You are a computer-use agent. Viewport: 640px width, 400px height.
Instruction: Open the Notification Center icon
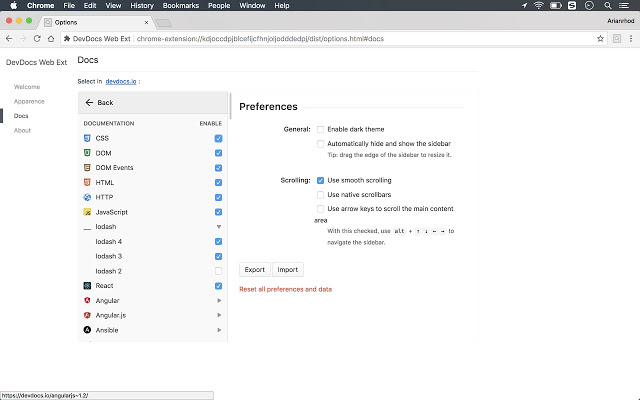[x=624, y=5]
